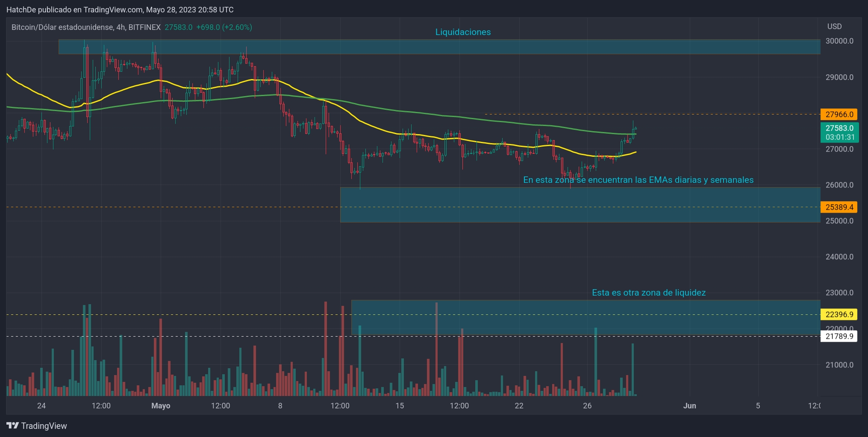
Task: Click the 30000.0 level on price axis
Action: click(839, 41)
